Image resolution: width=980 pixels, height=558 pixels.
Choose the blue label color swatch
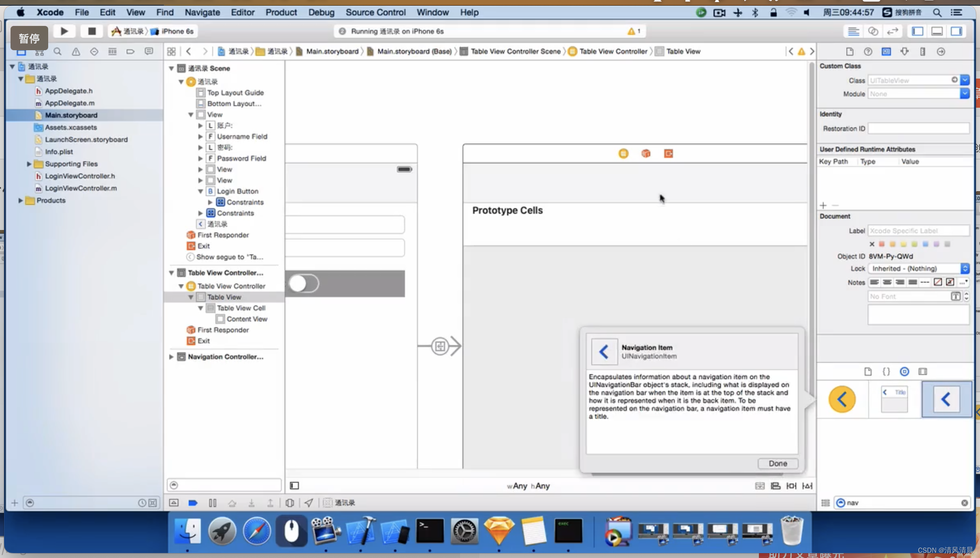(925, 244)
